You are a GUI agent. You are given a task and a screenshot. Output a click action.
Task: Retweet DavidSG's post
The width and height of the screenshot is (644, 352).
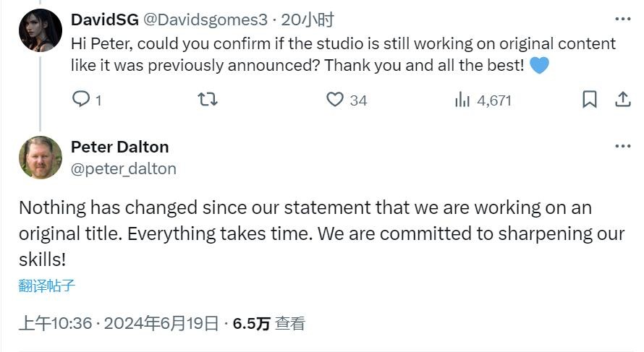(208, 99)
